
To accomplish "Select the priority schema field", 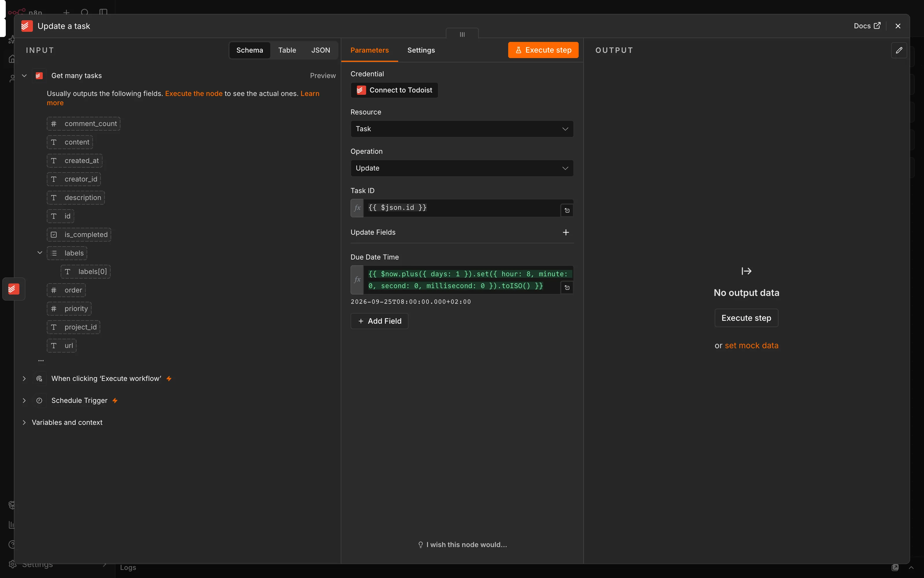I will click(x=69, y=308).
